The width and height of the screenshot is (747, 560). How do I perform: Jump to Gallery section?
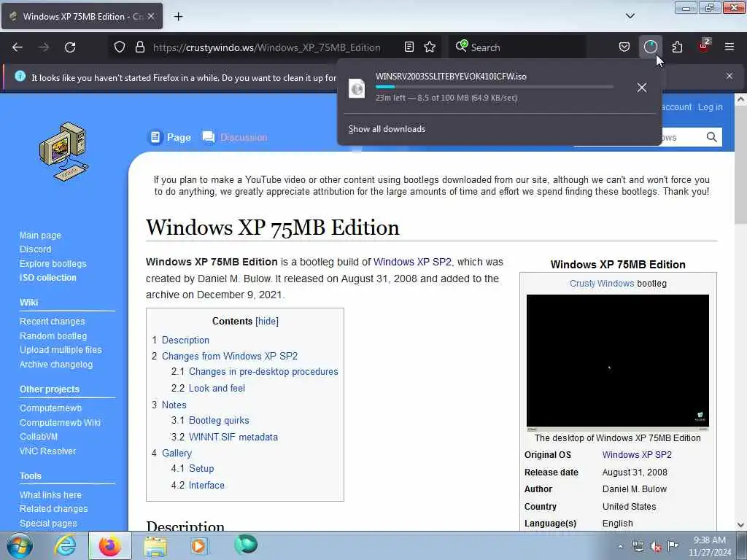click(x=177, y=454)
